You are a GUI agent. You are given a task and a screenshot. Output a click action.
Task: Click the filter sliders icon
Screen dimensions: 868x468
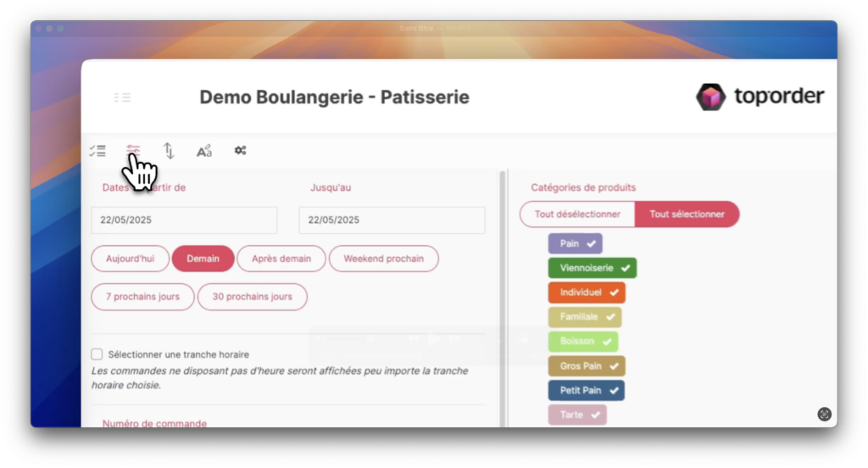(133, 150)
